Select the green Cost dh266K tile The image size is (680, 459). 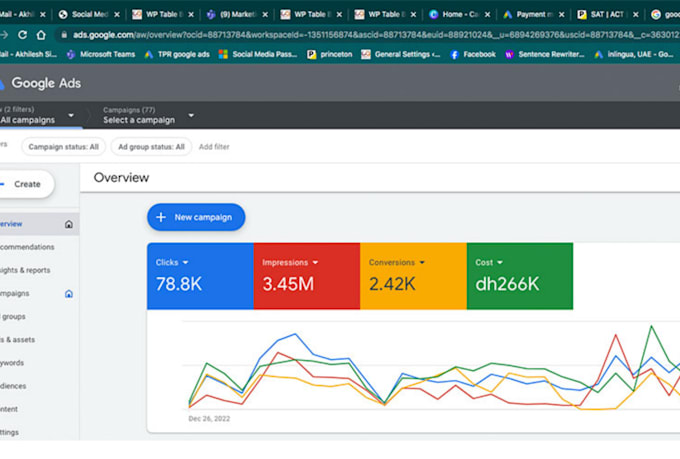(520, 276)
